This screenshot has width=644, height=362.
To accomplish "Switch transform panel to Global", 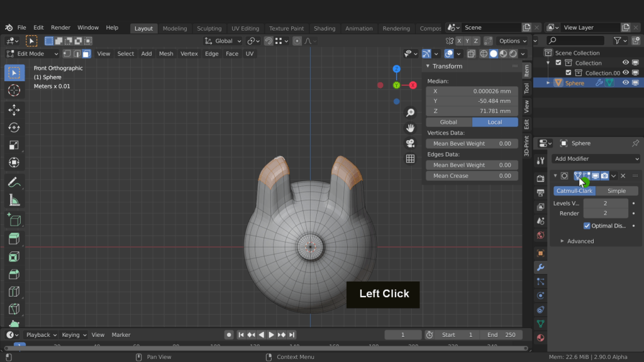I will (448, 122).
